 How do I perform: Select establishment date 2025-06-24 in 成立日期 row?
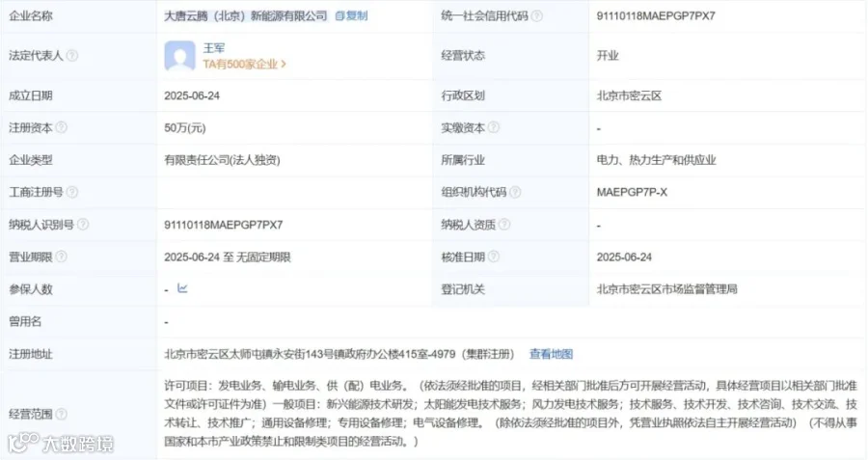tap(192, 95)
